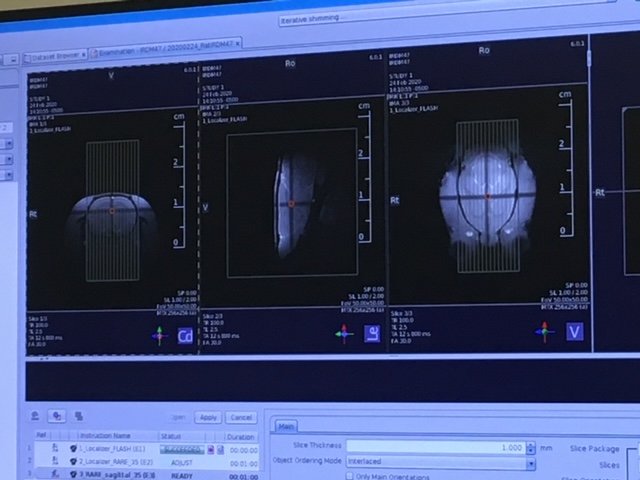Click the Slice Thickness stepper arrows
The height and width of the screenshot is (480, 640).
tap(530, 448)
